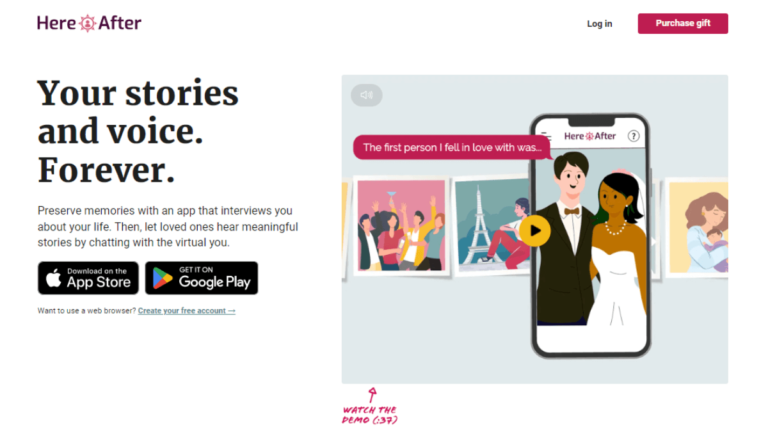The width and height of the screenshot is (768, 434).
Task: Play the demo video with yellow play button
Action: click(x=535, y=230)
